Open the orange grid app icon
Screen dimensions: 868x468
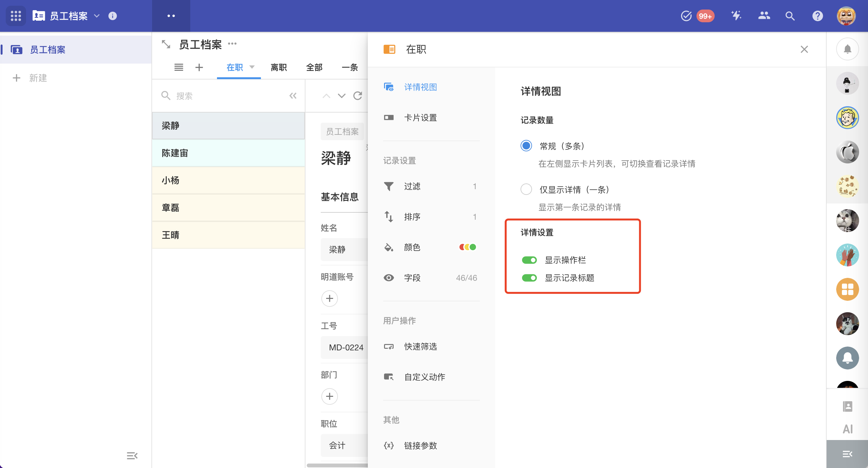click(847, 289)
